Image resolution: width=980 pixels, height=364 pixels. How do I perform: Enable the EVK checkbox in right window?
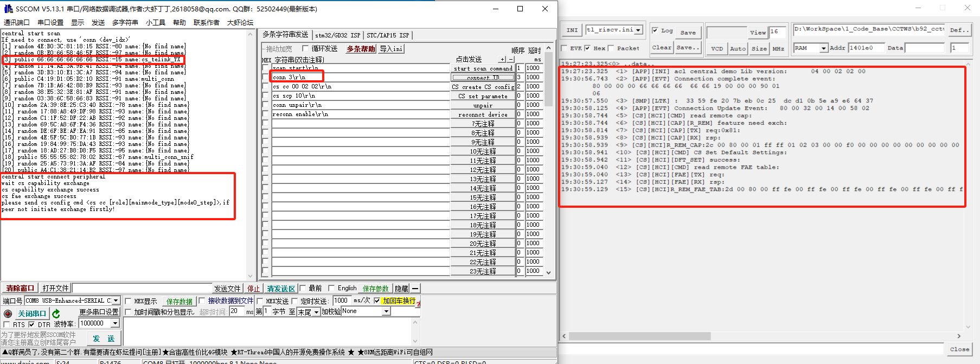pos(564,48)
